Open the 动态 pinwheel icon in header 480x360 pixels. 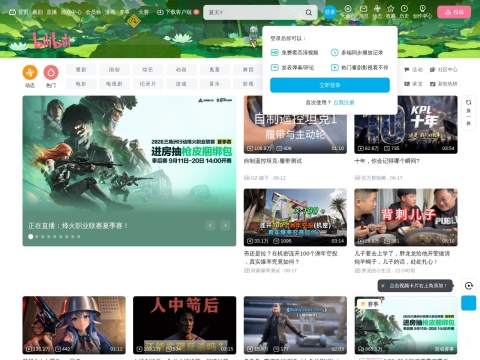click(377, 12)
